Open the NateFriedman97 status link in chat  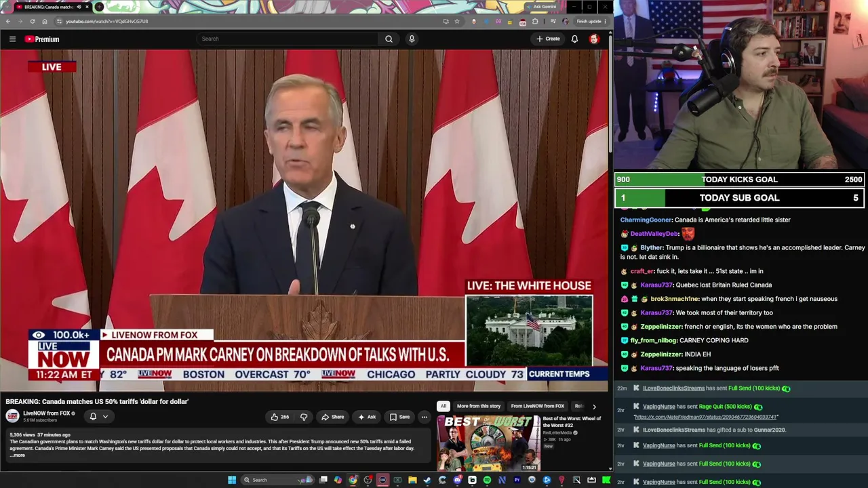tap(705, 417)
